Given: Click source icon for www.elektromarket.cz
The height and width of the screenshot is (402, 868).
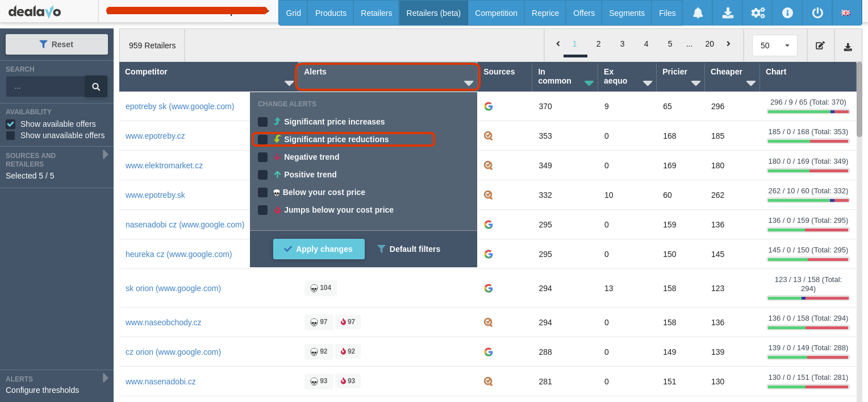Looking at the screenshot, I should [488, 165].
